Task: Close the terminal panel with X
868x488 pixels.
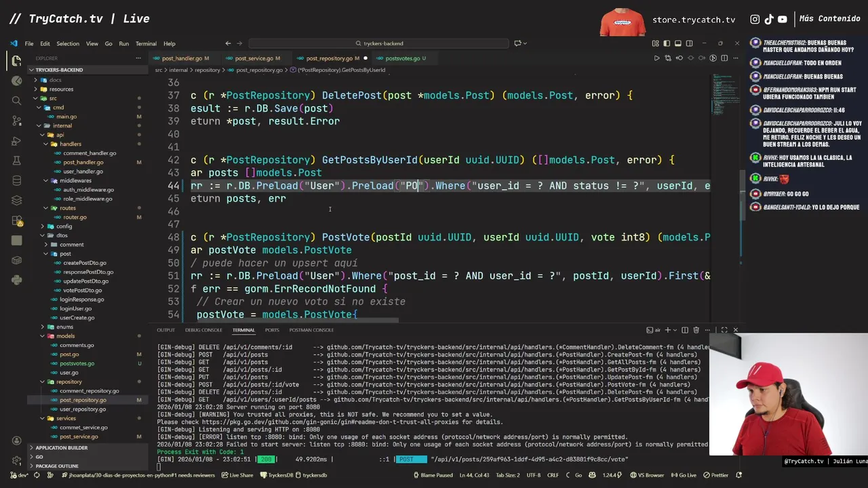Action: (736, 330)
